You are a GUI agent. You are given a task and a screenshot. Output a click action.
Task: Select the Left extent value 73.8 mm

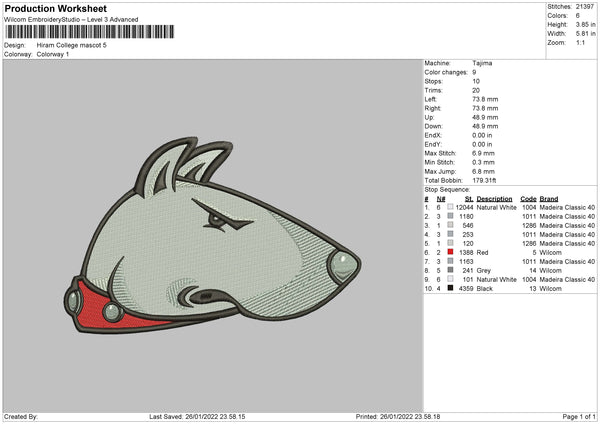pyautogui.click(x=485, y=99)
